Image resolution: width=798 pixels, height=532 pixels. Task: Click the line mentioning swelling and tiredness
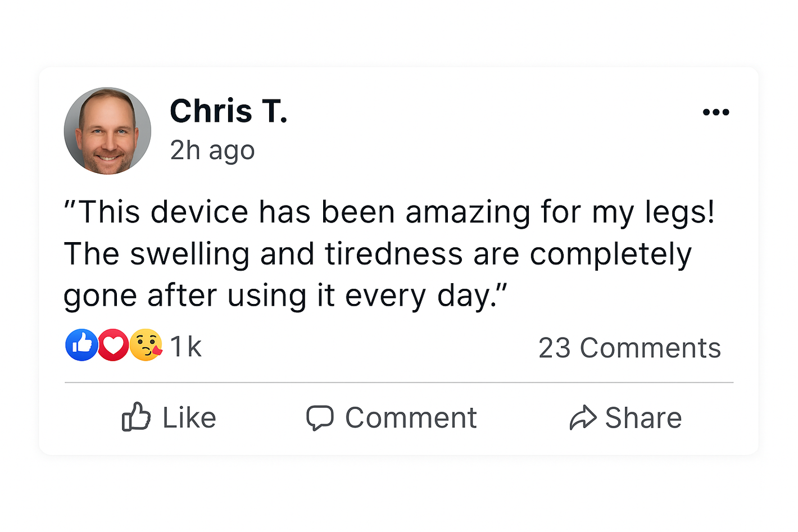[x=377, y=254]
